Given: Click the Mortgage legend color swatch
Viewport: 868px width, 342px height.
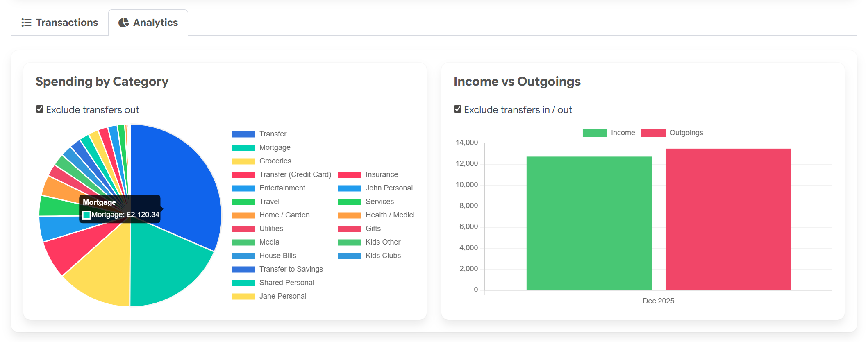Looking at the screenshot, I should tap(243, 147).
